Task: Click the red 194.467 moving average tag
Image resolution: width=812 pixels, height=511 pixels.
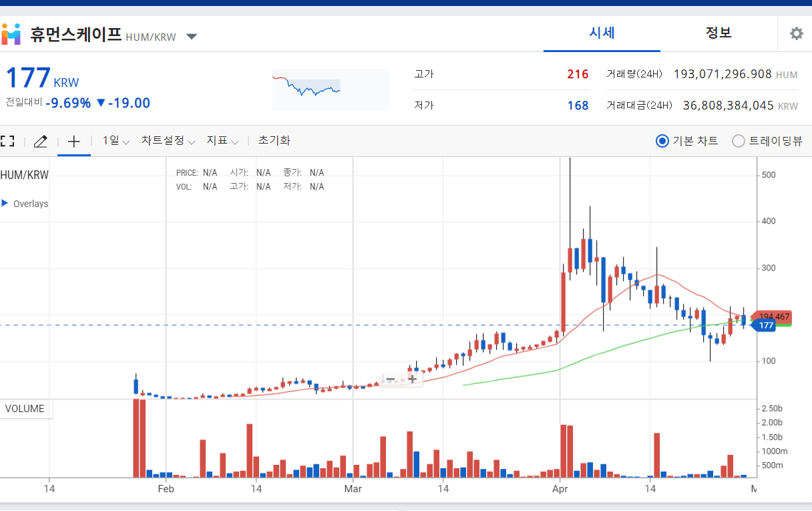Action: [772, 317]
